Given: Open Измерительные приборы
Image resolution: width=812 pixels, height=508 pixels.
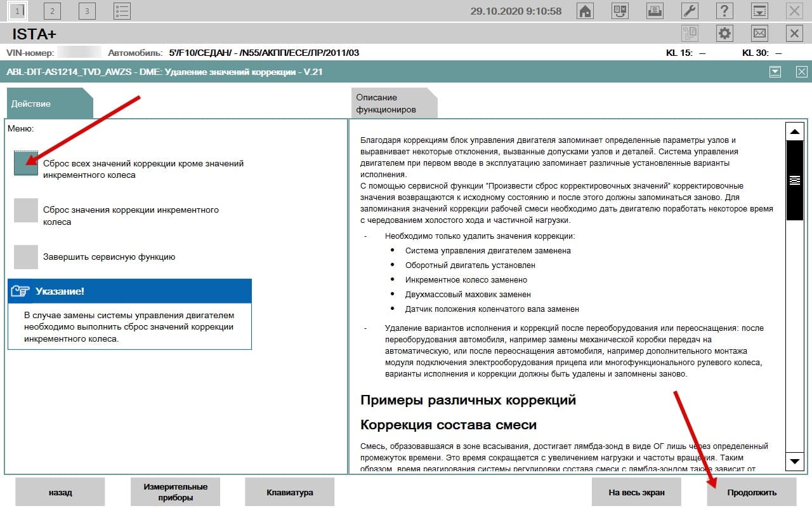Looking at the screenshot, I should tap(175, 492).
